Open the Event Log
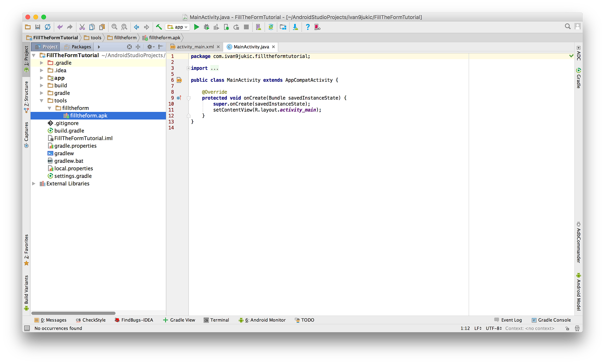The width and height of the screenshot is (605, 364). click(511, 320)
